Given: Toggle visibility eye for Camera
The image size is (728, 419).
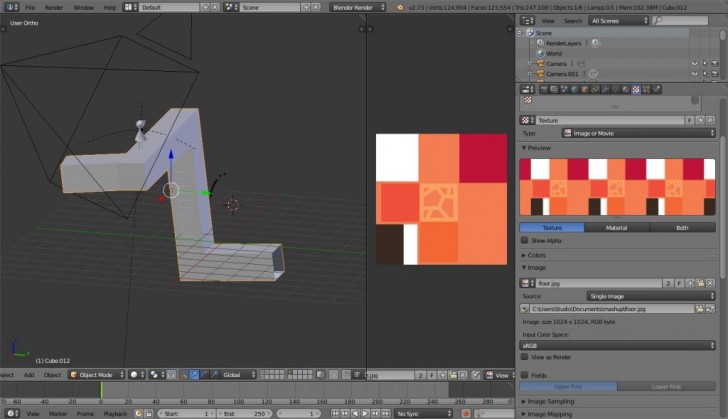Looking at the screenshot, I should 694,64.
